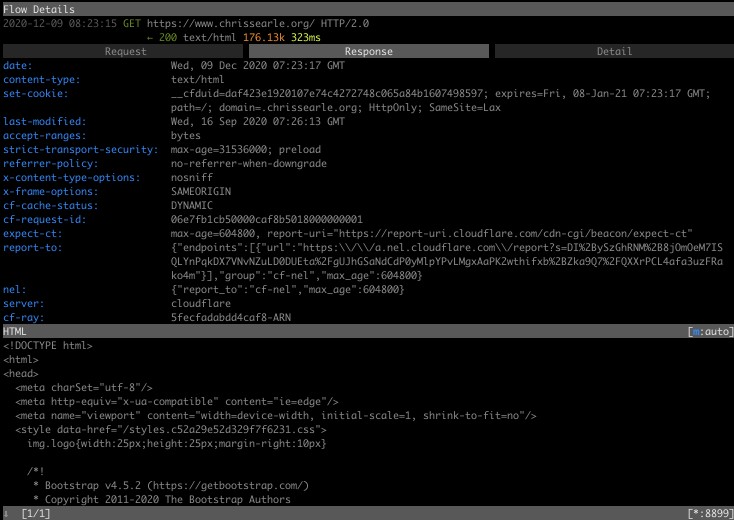Click the down-arrow indicator in the bottom status bar
This screenshot has height=520, width=734.
pos(6,513)
